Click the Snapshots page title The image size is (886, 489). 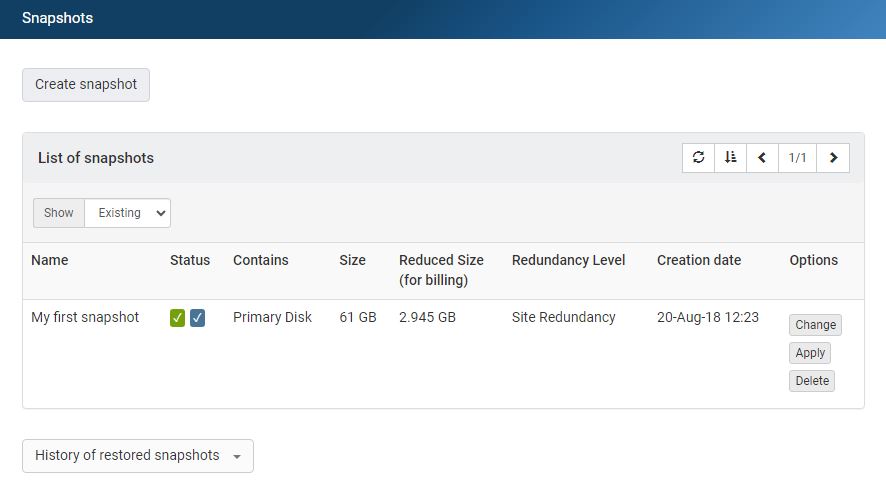point(57,18)
